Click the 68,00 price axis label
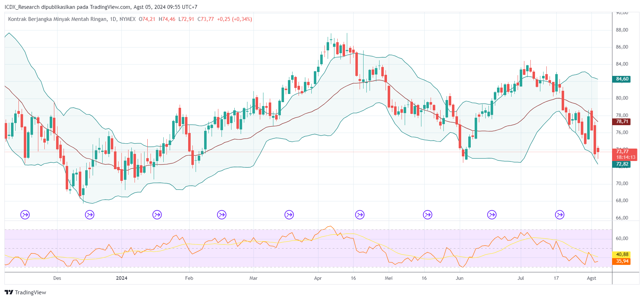 (622, 200)
